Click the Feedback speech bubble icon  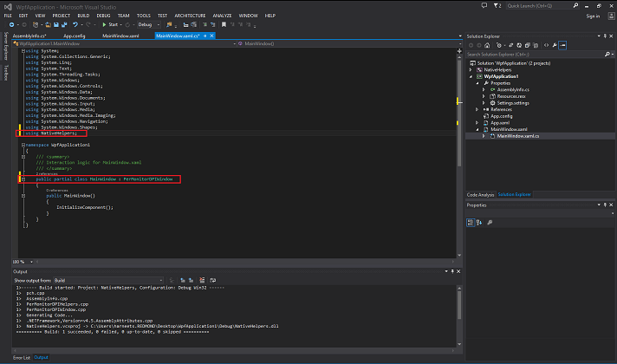tap(484, 5)
